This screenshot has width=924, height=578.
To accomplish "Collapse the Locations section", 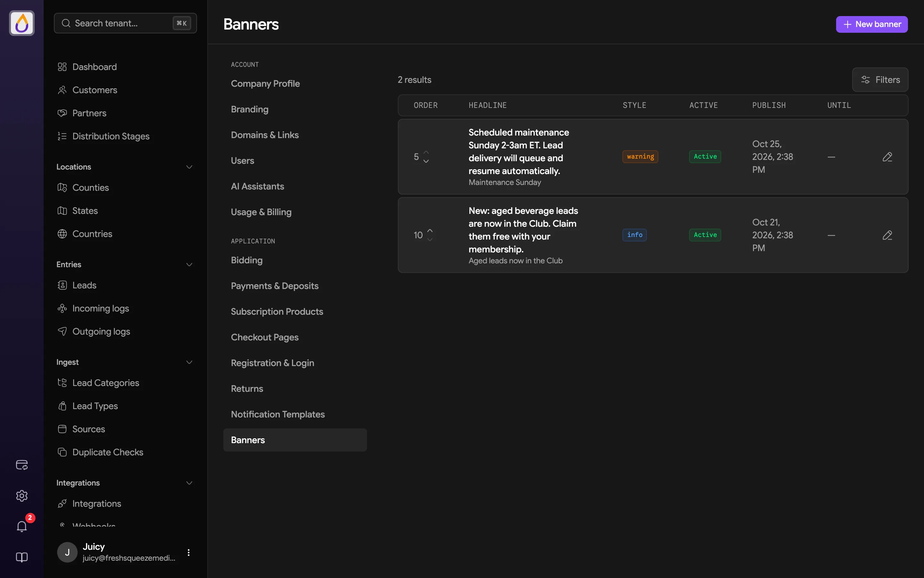I will [x=189, y=167].
